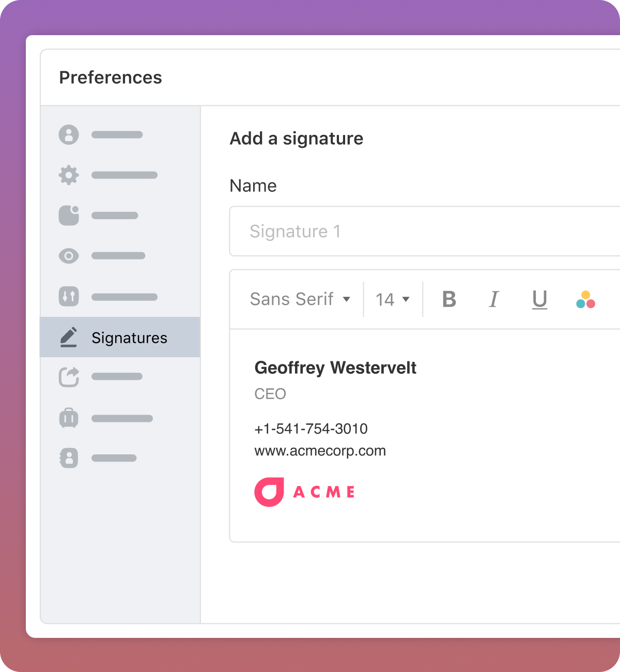Toggle bold formatting
Image resolution: width=620 pixels, height=672 pixels.
pos(449,299)
